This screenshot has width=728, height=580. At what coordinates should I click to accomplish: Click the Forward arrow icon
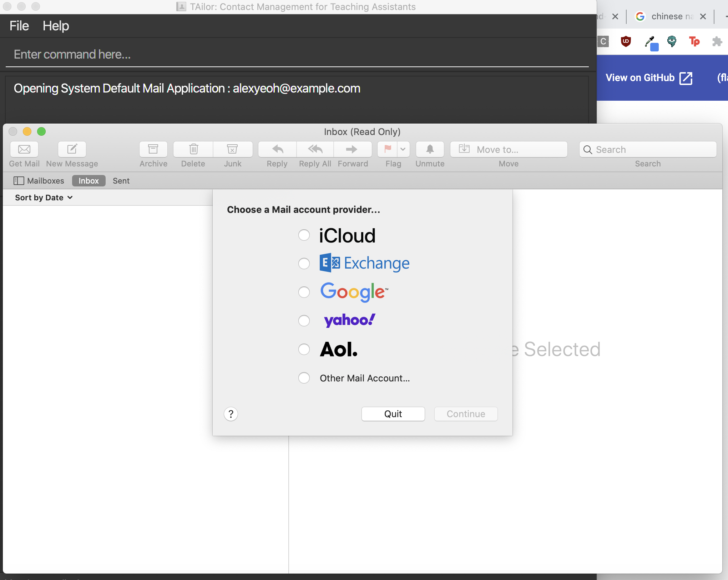coord(352,149)
